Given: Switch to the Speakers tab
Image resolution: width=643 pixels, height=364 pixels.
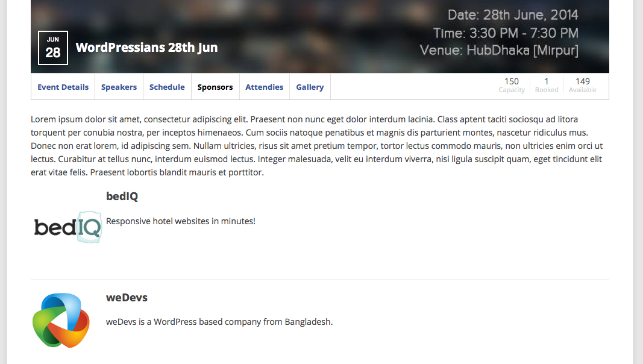Looking at the screenshot, I should coord(119,87).
